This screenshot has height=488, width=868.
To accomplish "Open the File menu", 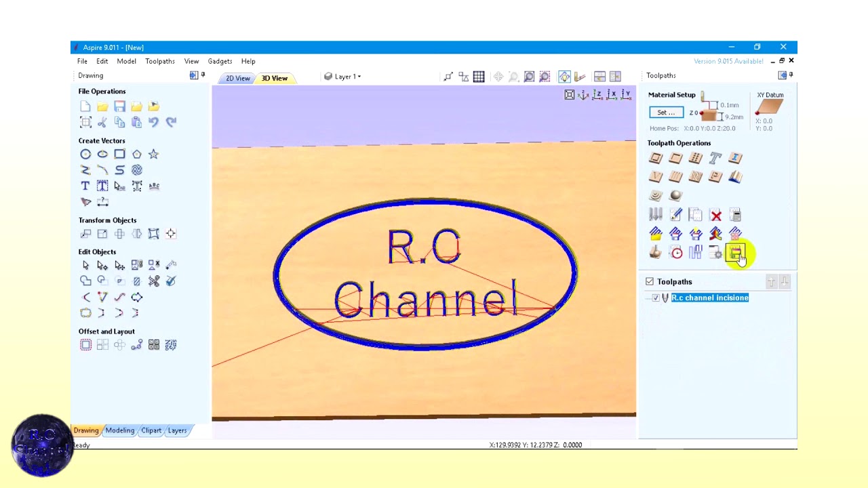I will pos(82,61).
